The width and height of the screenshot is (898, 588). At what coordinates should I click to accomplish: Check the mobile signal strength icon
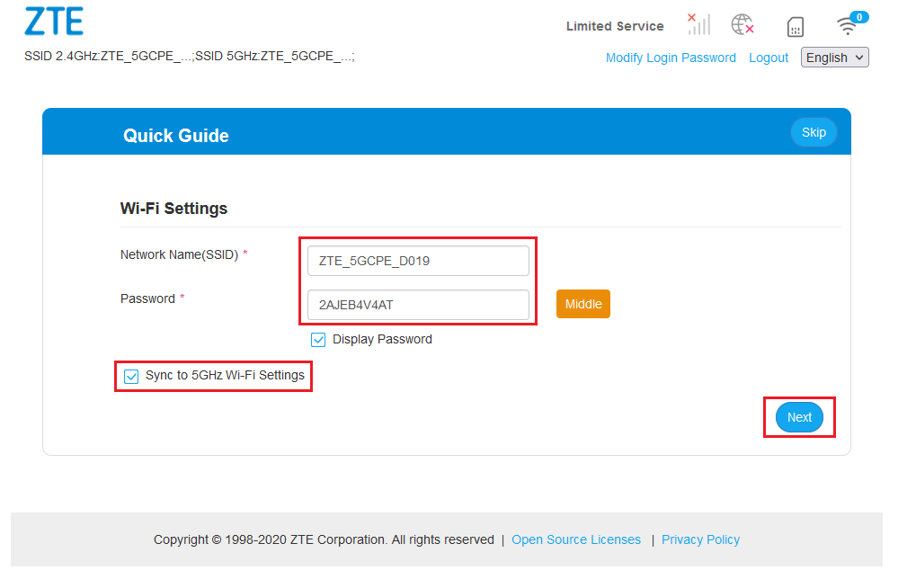698,24
